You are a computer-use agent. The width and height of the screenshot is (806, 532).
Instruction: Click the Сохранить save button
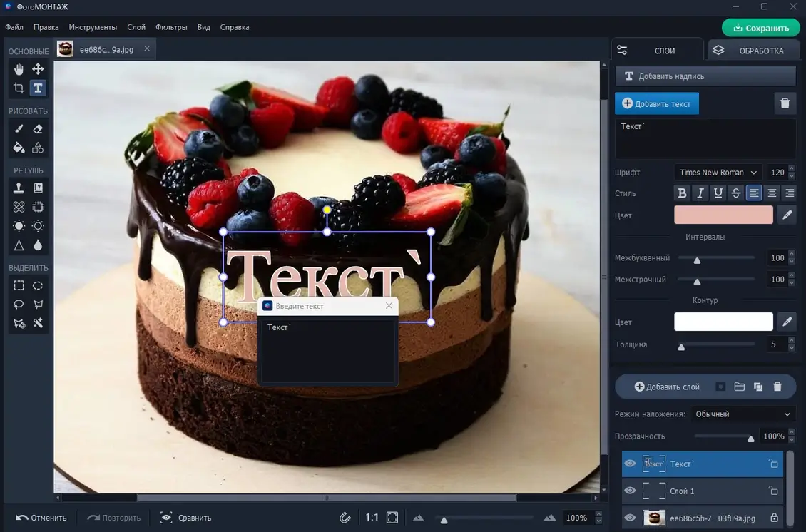(760, 28)
